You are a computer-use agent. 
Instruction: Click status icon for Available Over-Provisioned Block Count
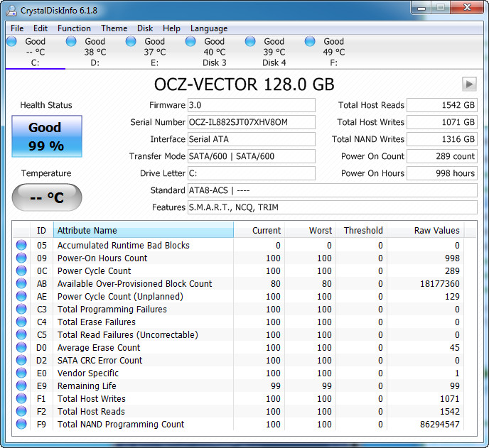[21, 283]
